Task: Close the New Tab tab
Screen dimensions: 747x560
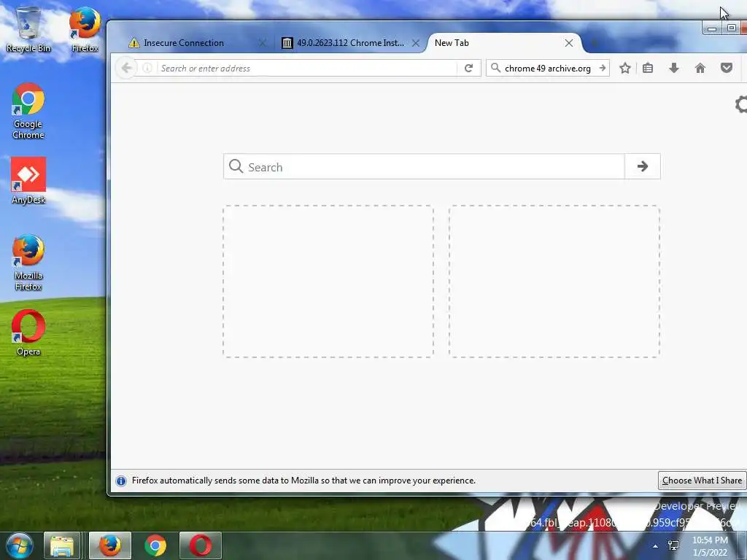Action: coord(569,43)
